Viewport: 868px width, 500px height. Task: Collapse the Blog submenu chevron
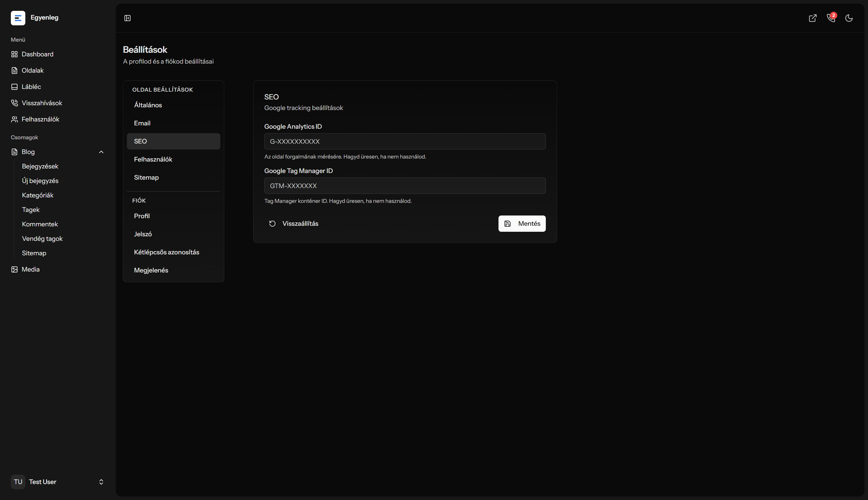click(x=101, y=152)
